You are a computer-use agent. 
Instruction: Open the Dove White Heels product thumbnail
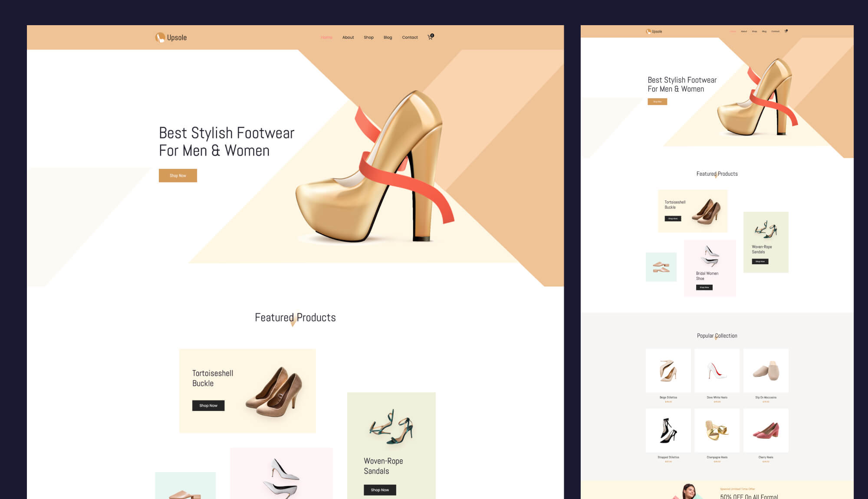click(x=717, y=371)
